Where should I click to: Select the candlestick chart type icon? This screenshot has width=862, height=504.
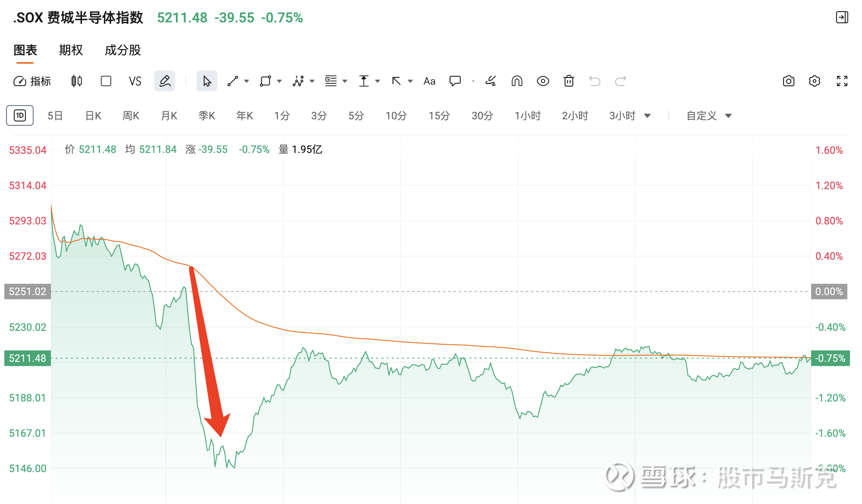click(x=77, y=81)
